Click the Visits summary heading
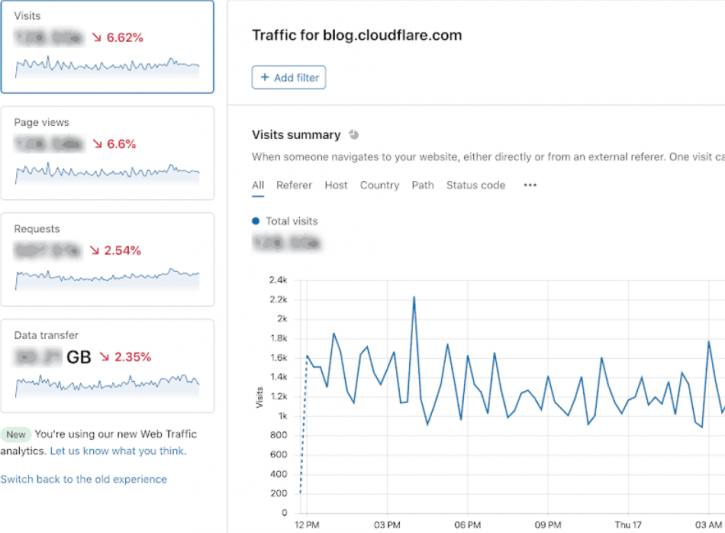 pyautogui.click(x=296, y=135)
